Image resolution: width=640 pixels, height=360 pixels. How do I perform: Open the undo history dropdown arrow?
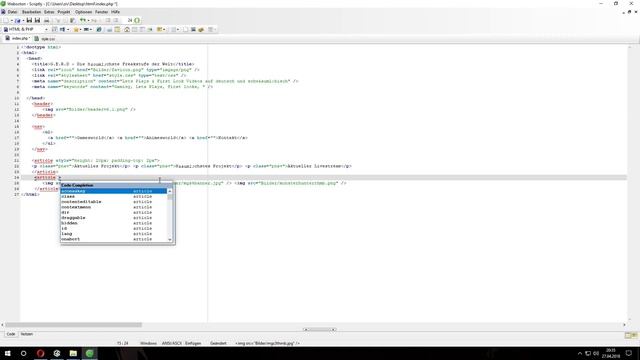point(89,20)
